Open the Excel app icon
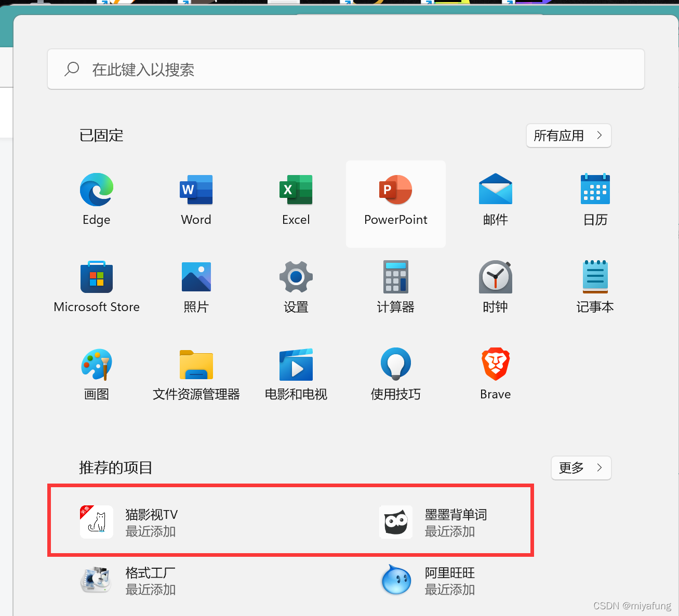Screen dimensions: 679x616 [x=296, y=190]
